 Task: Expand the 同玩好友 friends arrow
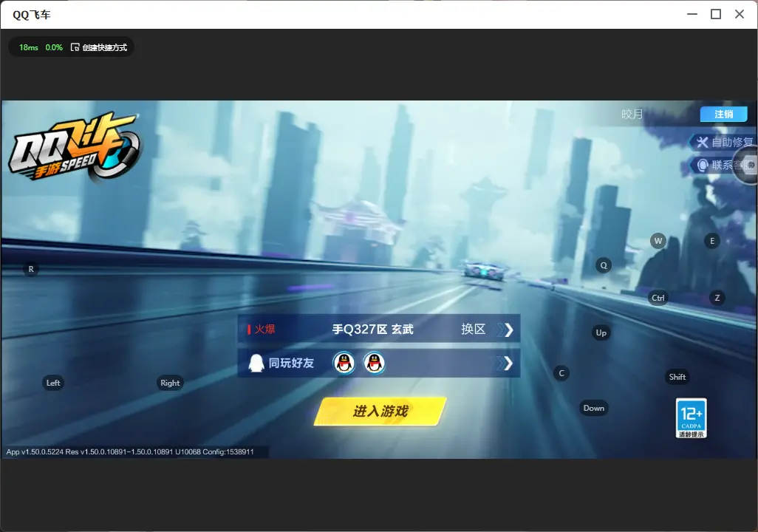click(x=508, y=364)
